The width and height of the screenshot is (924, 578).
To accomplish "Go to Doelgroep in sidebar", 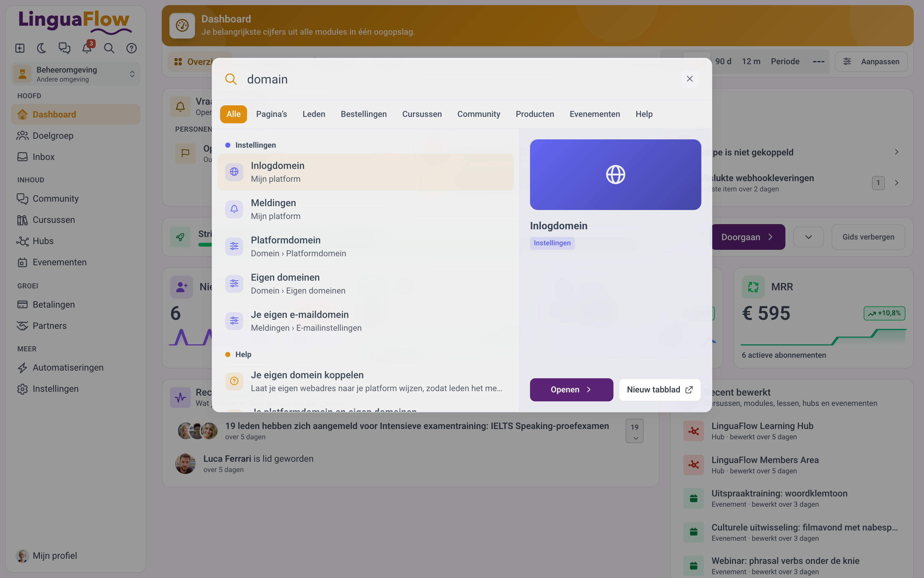I will [76, 136].
